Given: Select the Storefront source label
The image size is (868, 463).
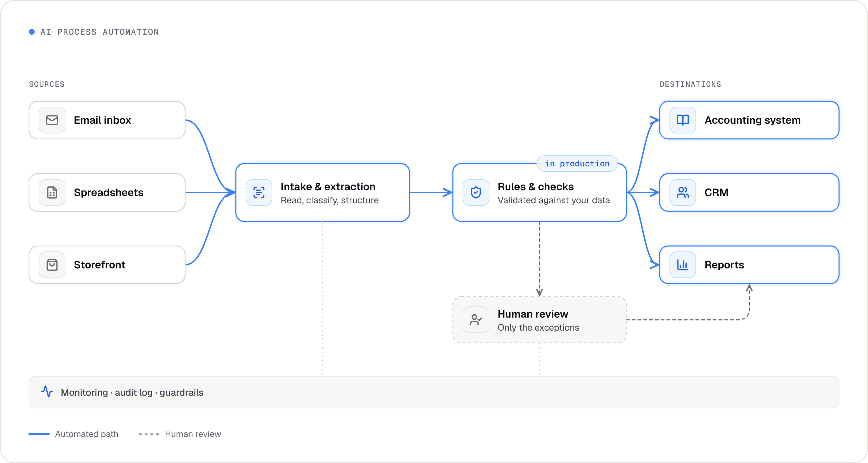Looking at the screenshot, I should pos(99,265).
